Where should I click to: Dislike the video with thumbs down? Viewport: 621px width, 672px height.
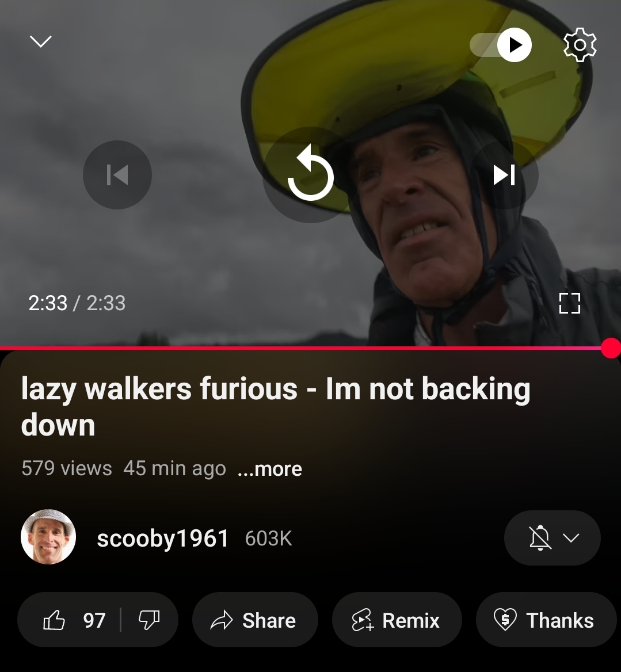[149, 620]
